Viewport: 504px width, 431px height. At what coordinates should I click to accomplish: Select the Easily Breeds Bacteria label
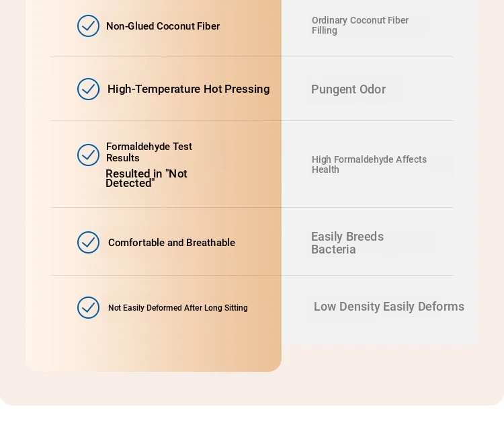[347, 243]
